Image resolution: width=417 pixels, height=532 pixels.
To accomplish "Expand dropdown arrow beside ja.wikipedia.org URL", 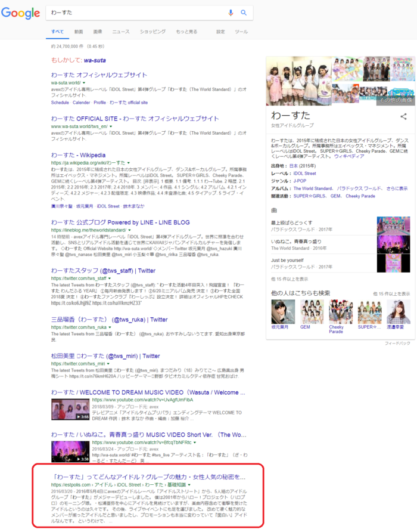I will pyautogui.click(x=129, y=163).
